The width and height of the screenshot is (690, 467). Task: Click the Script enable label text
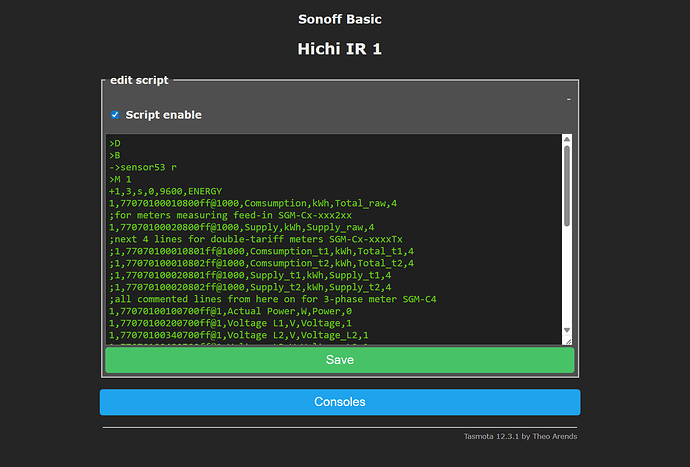163,115
